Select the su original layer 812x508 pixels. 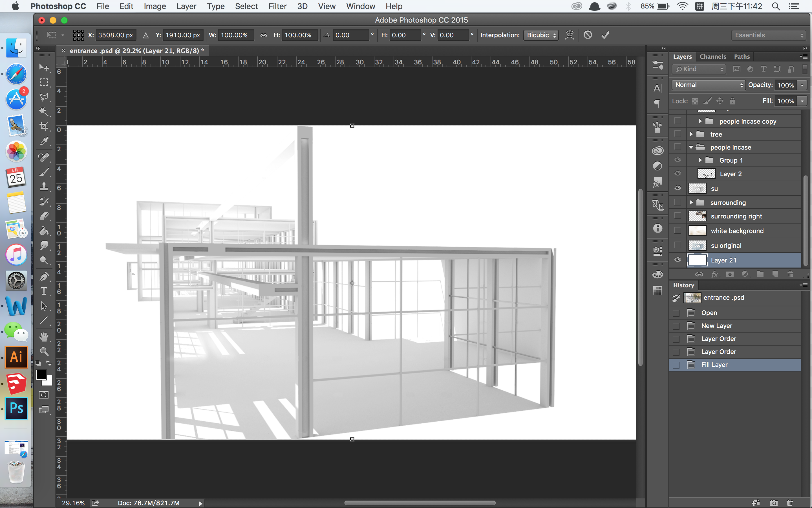[743, 245]
